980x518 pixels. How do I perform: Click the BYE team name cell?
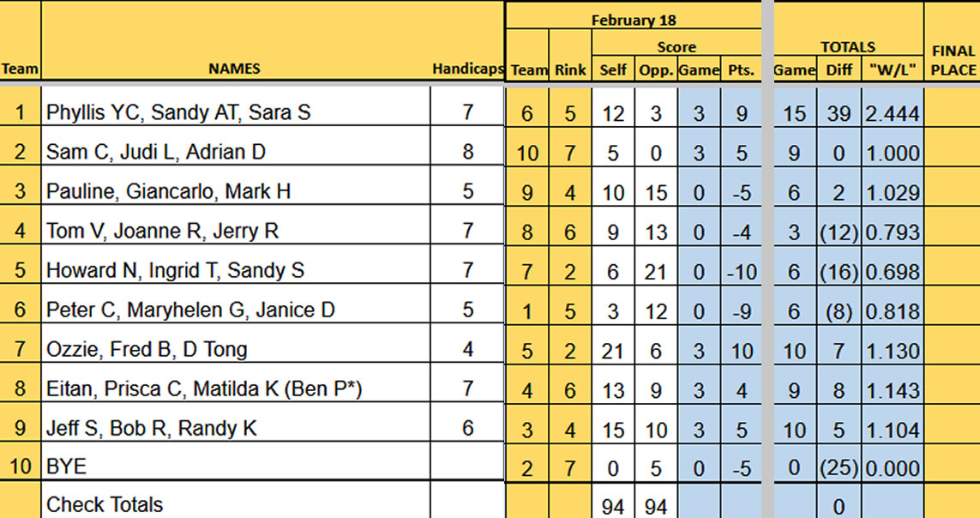click(x=67, y=467)
